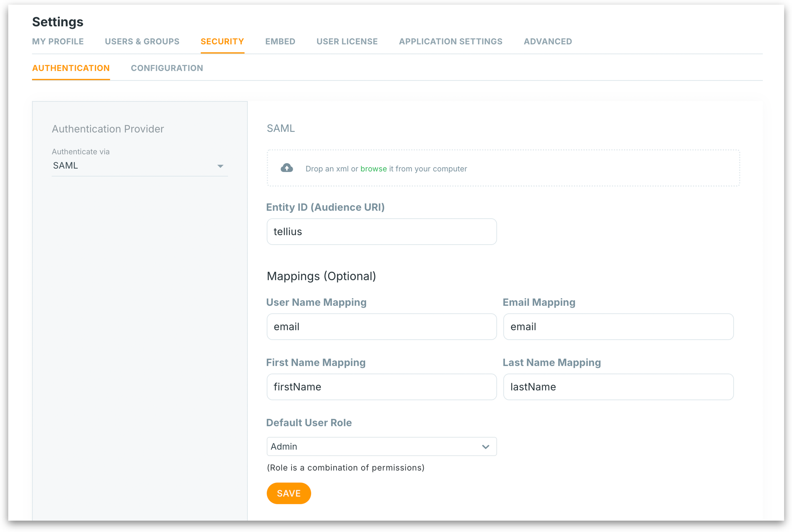Viewport: 792px width, 532px height.
Task: Click the Authenticate via dropdown arrow
Action: tap(220, 166)
